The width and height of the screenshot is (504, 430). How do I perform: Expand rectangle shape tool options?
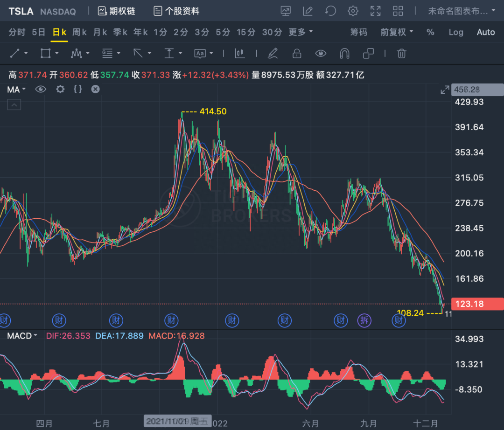tap(57, 53)
